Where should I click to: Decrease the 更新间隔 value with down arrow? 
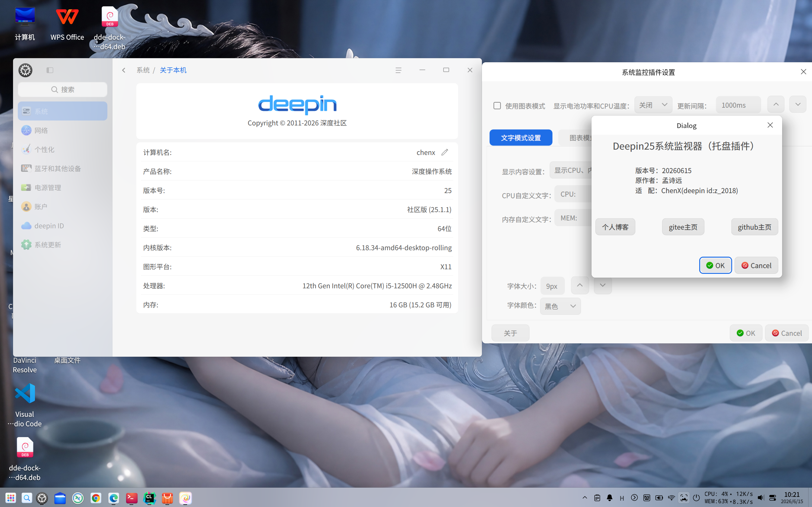798,104
